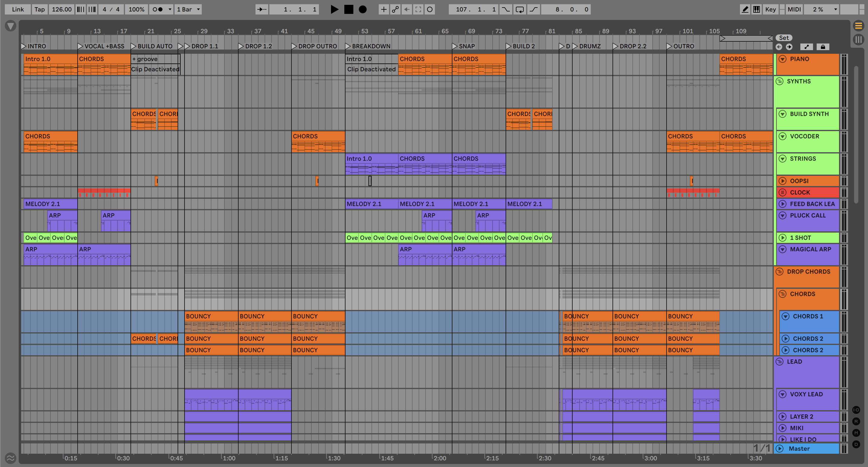Start playback with the Play button
The height and width of the screenshot is (467, 868).
(x=334, y=9)
